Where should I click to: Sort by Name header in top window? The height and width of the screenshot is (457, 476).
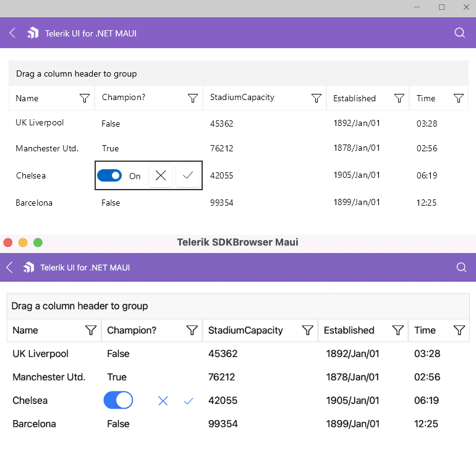coord(27,98)
